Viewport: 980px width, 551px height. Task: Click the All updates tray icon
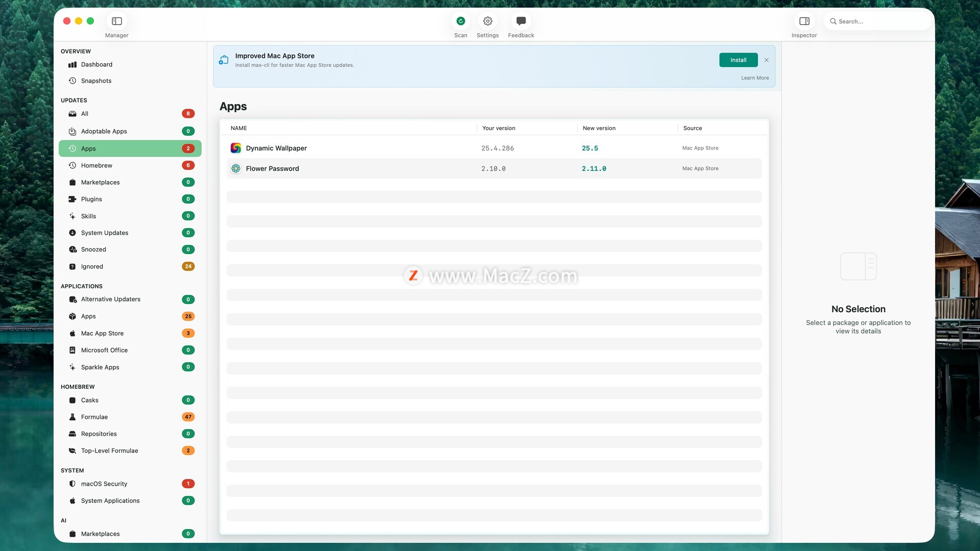click(72, 114)
